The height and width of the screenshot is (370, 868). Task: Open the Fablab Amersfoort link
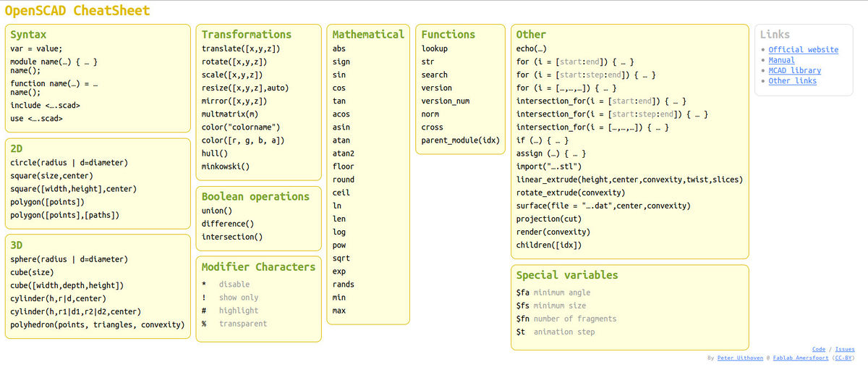(800, 358)
